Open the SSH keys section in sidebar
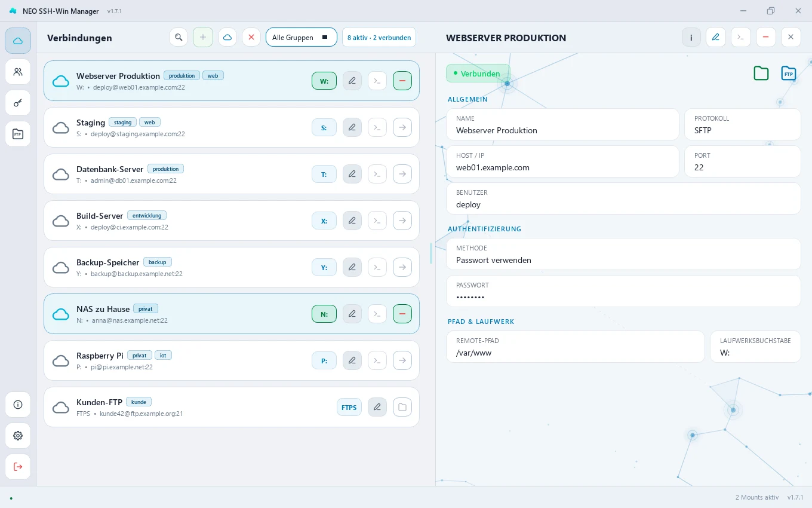The width and height of the screenshot is (812, 508). point(18,103)
